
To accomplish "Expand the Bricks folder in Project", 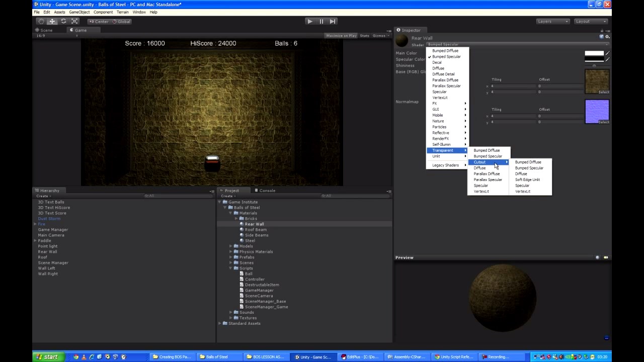I will (x=236, y=219).
